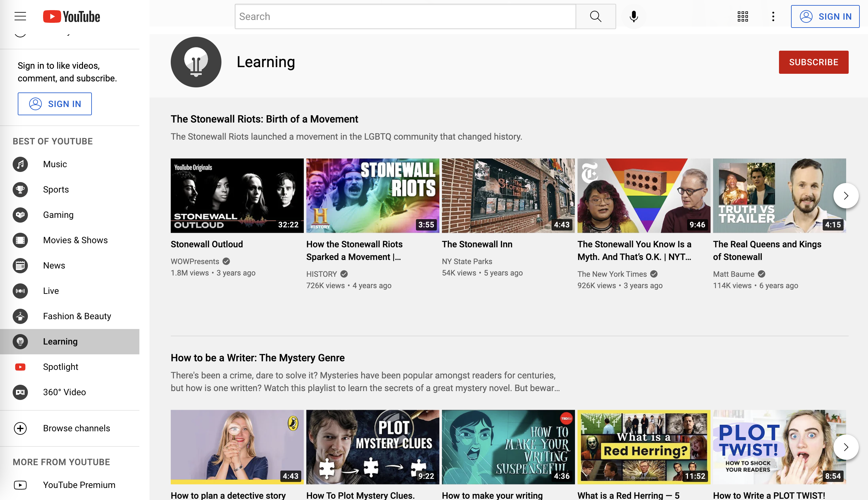Click the Browse channels plus icon

click(x=20, y=428)
